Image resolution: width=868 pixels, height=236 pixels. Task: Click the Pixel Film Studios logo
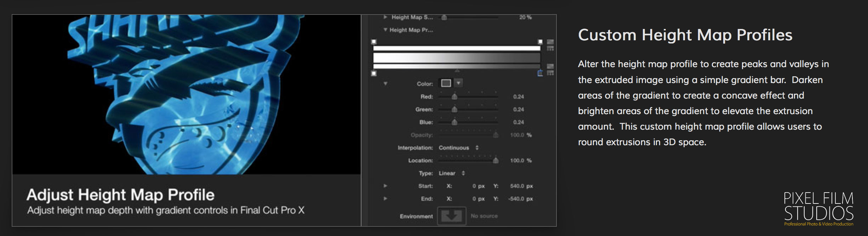(x=818, y=208)
